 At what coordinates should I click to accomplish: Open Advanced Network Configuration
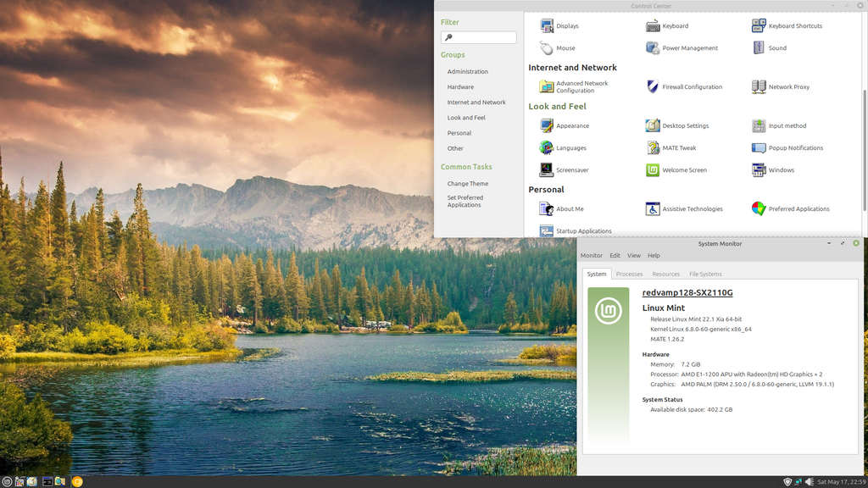point(574,87)
